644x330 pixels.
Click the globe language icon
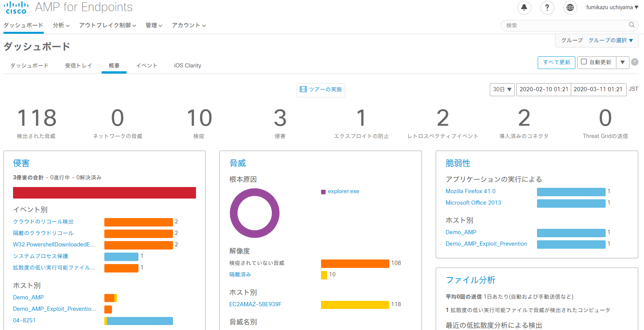[570, 7]
